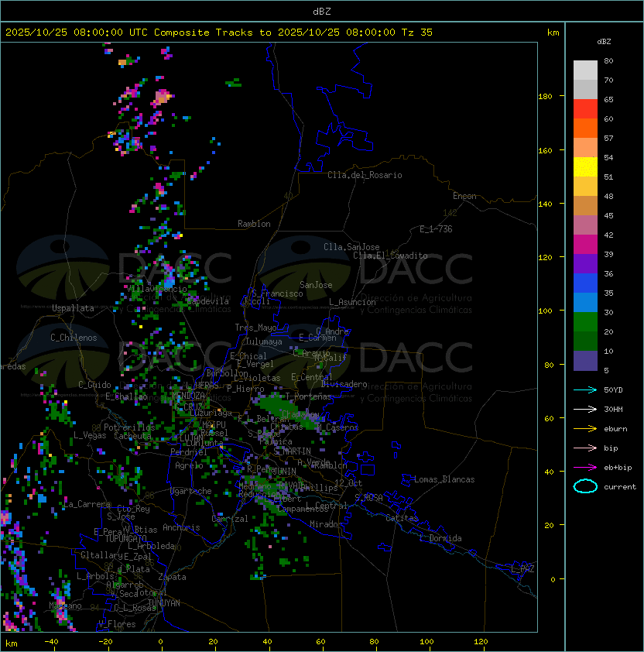
Task: Click the 'Catitas' map label
Action: tap(402, 518)
